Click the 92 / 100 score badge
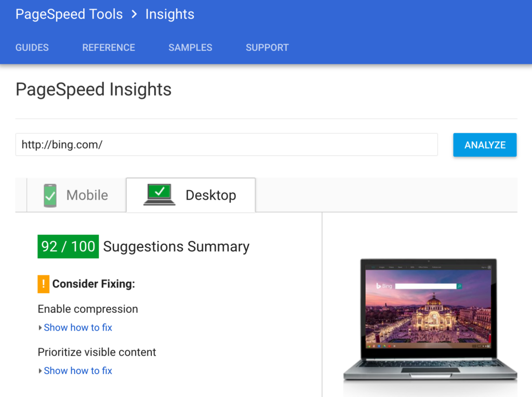Screen dimensions: 532x397 [68, 247]
